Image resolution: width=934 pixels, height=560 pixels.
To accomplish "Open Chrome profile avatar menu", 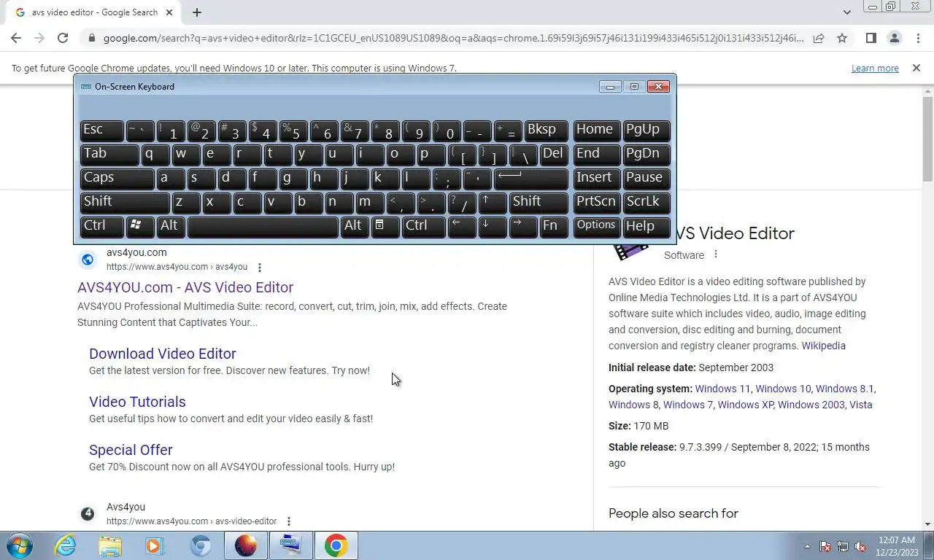I will click(894, 38).
